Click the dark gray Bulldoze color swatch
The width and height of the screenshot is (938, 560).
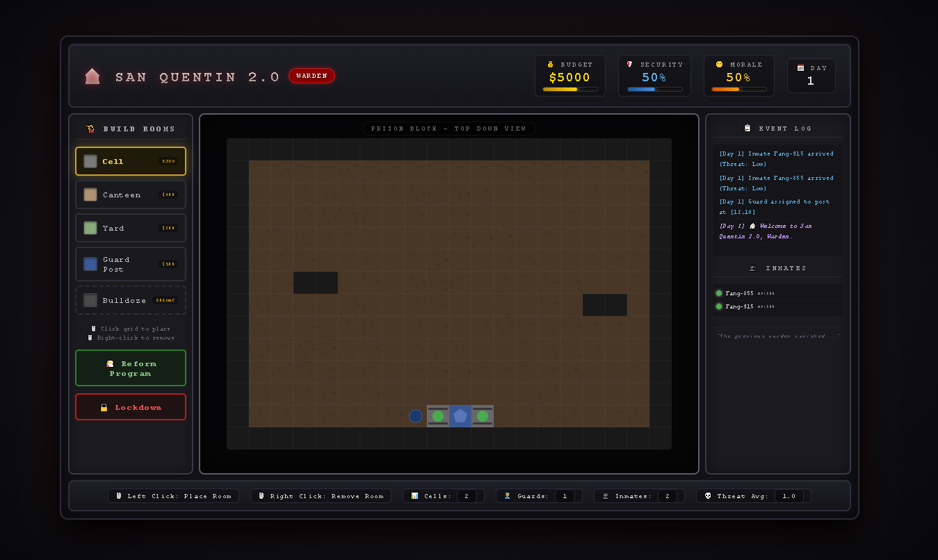pos(90,300)
